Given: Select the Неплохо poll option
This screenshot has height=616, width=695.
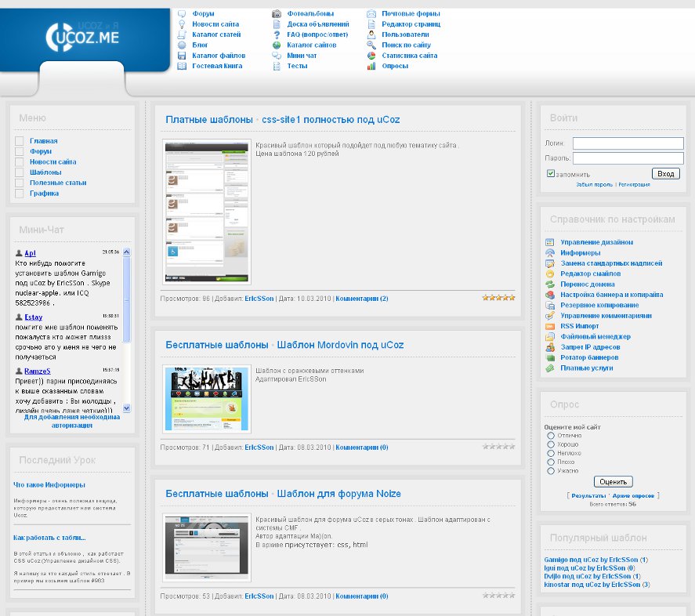Looking at the screenshot, I should click(x=551, y=453).
